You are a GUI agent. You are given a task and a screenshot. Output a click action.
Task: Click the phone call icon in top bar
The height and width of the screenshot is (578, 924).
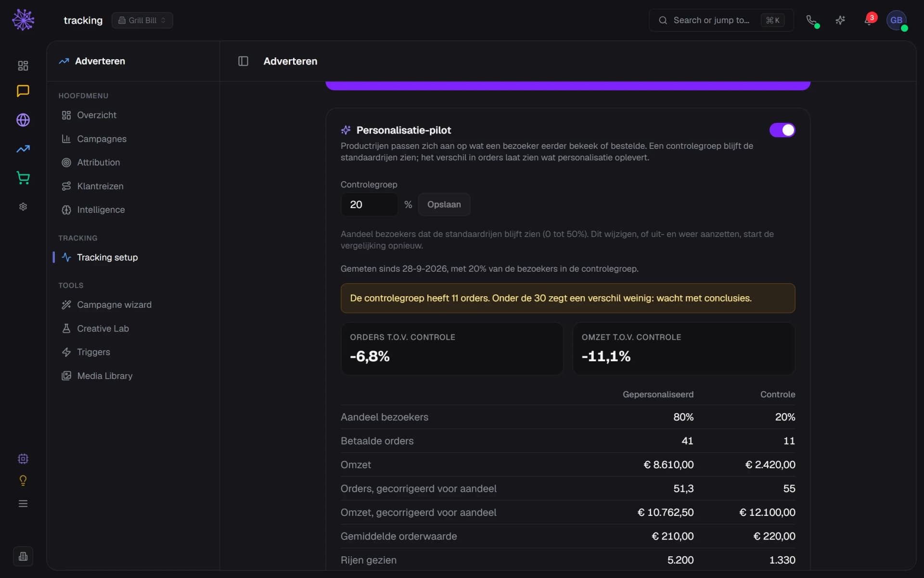811,20
